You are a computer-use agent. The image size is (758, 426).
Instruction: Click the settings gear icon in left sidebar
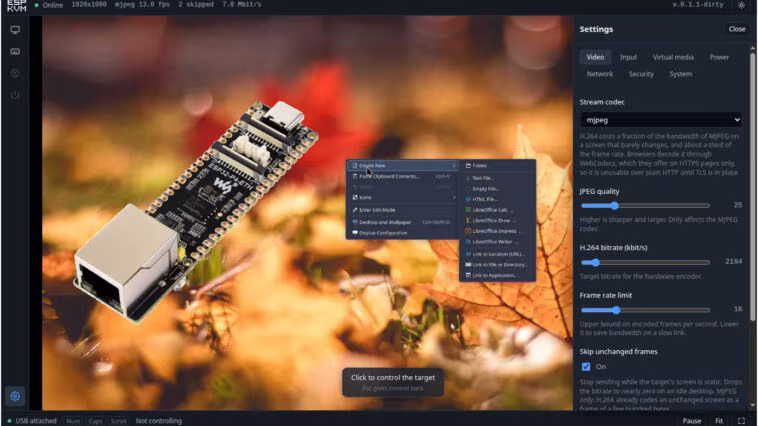(x=15, y=396)
